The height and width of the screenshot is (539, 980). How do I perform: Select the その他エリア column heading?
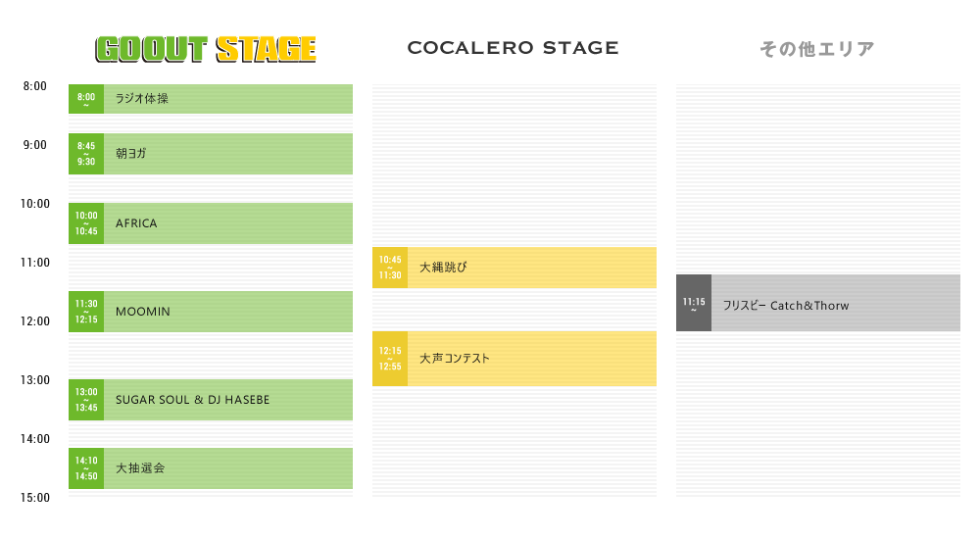[817, 49]
